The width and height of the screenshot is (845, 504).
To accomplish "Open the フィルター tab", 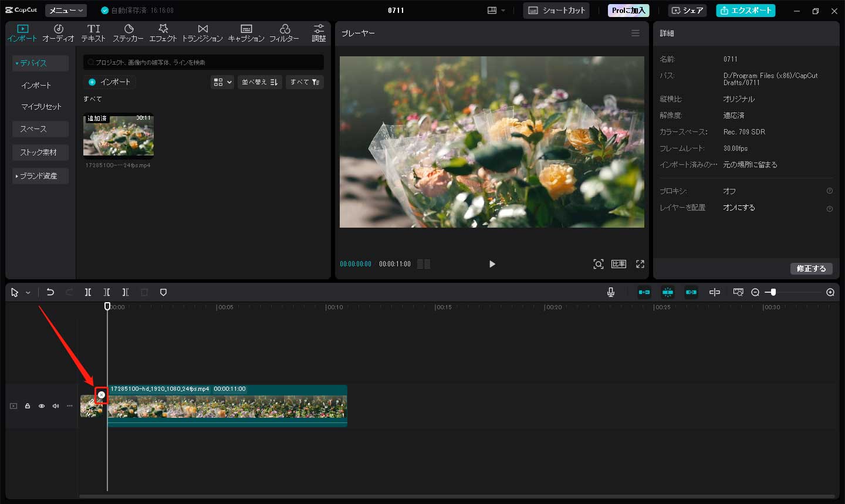I will 285,33.
